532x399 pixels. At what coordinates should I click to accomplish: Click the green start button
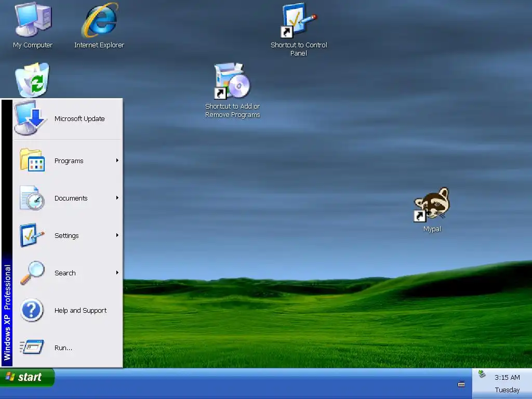click(x=27, y=377)
